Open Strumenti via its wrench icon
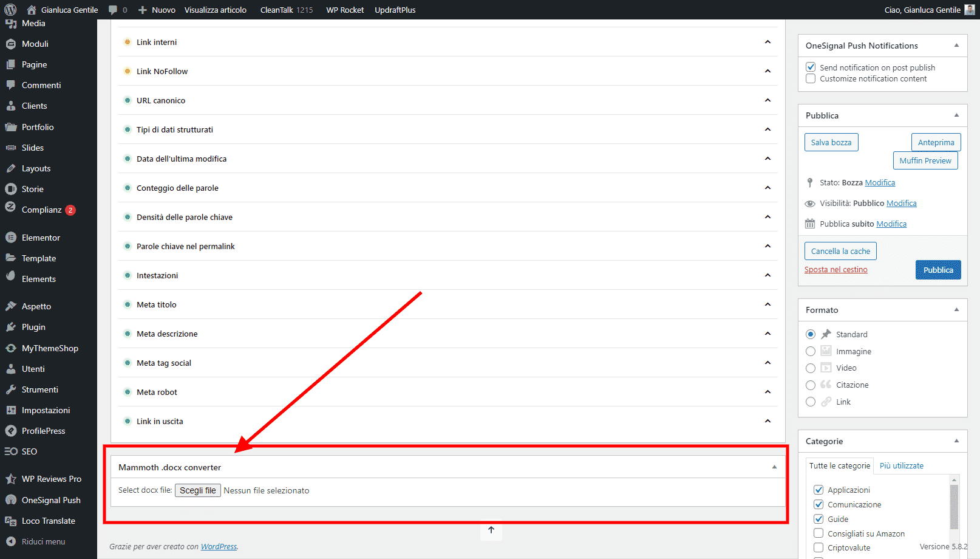This screenshot has width=980, height=559. [x=10, y=389]
